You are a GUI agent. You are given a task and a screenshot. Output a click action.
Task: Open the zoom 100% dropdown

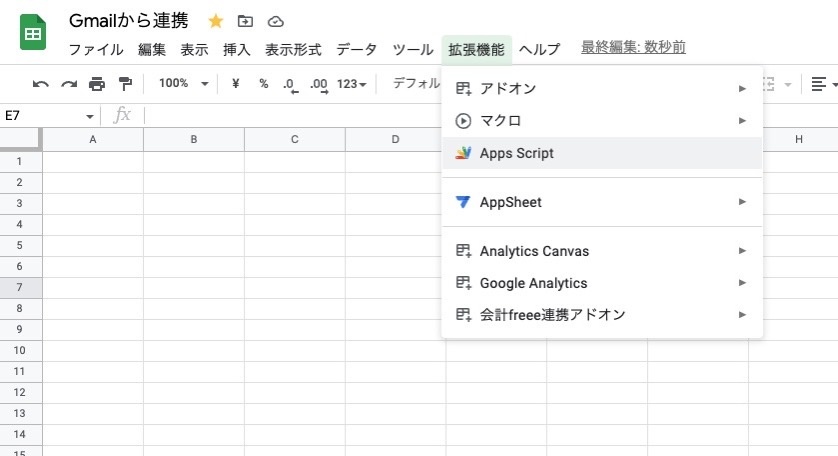pyautogui.click(x=183, y=83)
